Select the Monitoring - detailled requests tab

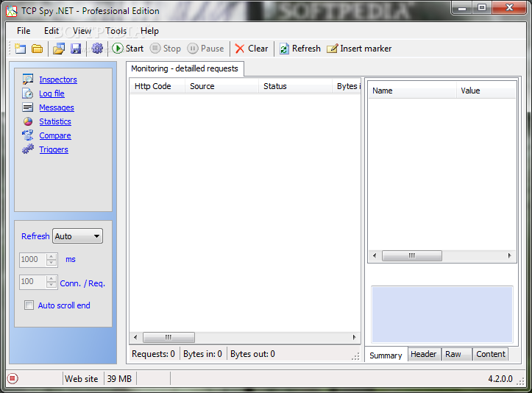pyautogui.click(x=185, y=68)
